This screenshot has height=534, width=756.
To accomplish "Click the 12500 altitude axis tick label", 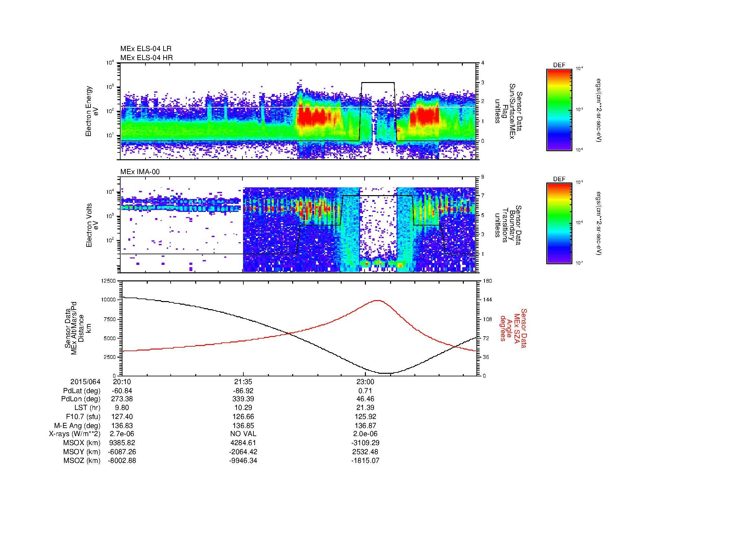I will pos(109,281).
